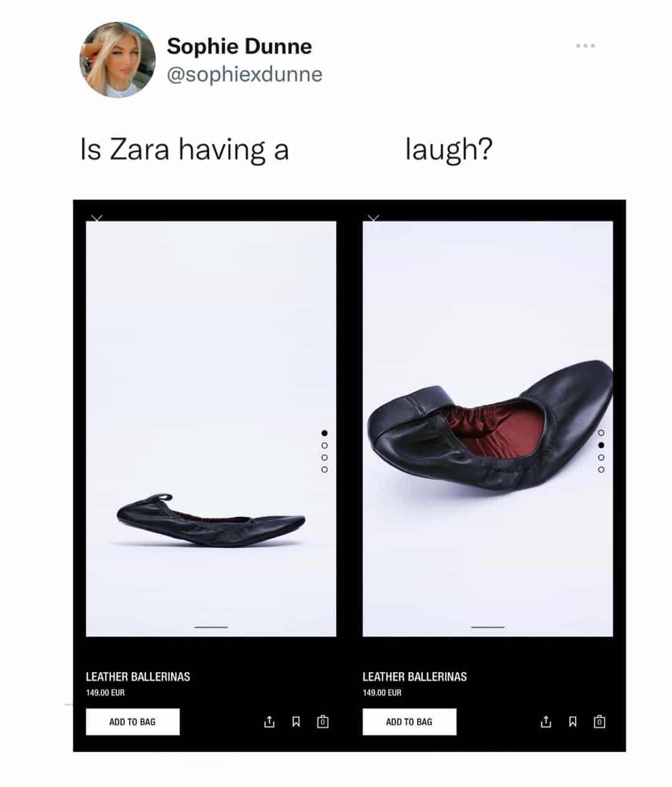Tap the share icon in left product panel
The width and height of the screenshot is (672, 787).
click(x=269, y=722)
